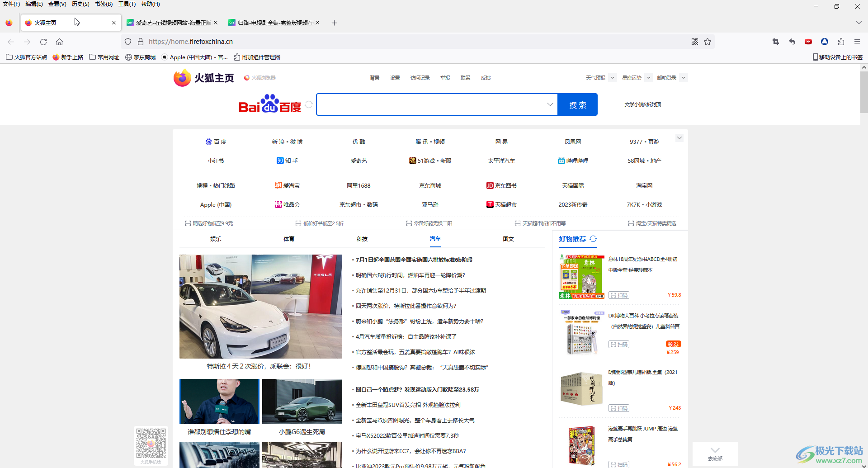Viewport: 868px width, 468px height.
Task: Open a new tab with the plus button
Action: pyautogui.click(x=335, y=23)
